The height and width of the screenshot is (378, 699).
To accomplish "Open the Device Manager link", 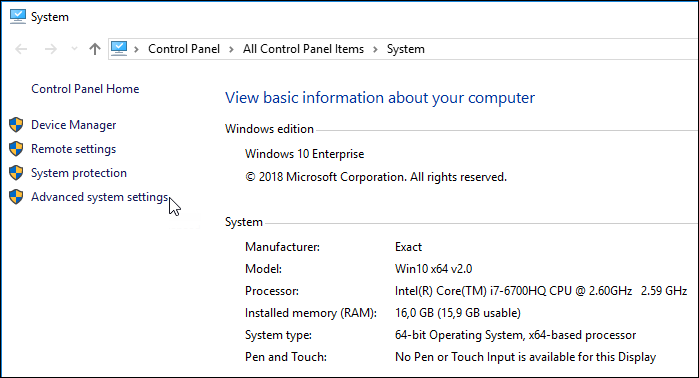I will point(74,125).
